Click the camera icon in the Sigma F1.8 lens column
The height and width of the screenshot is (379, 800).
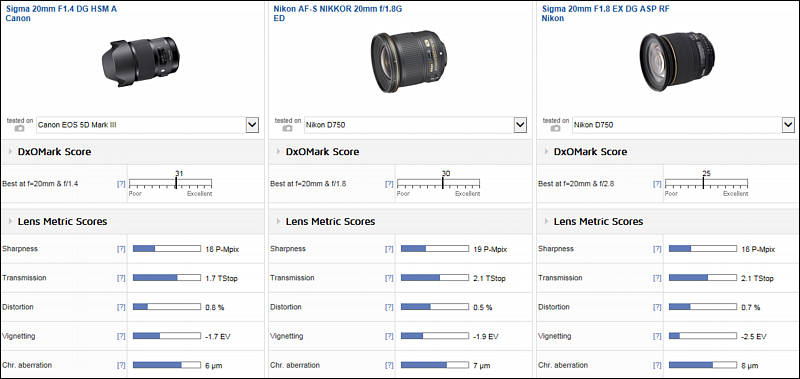coord(555,129)
